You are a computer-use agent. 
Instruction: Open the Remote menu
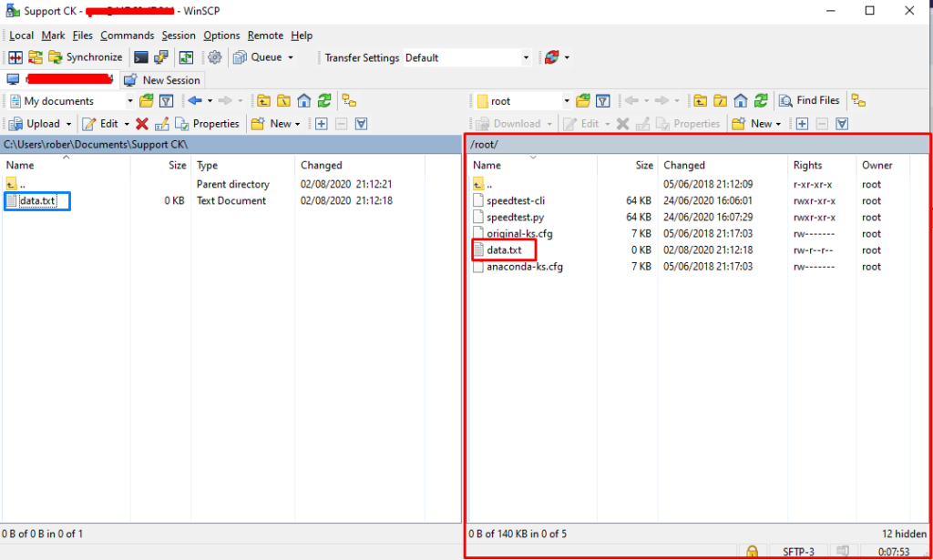[x=265, y=36]
